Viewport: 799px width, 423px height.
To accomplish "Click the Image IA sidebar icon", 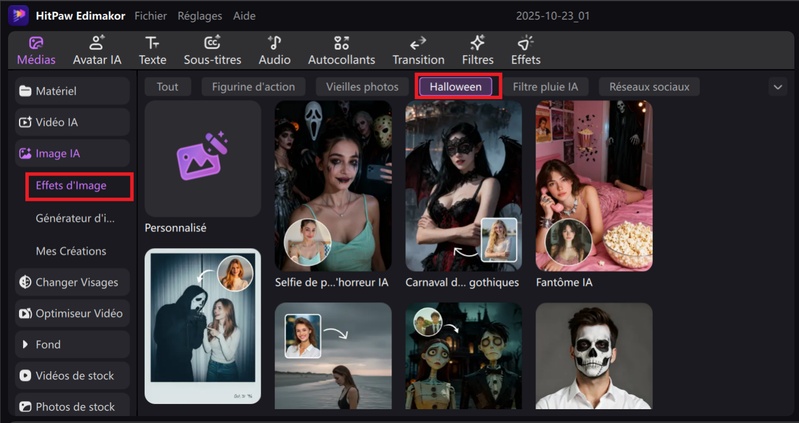I will [x=25, y=153].
